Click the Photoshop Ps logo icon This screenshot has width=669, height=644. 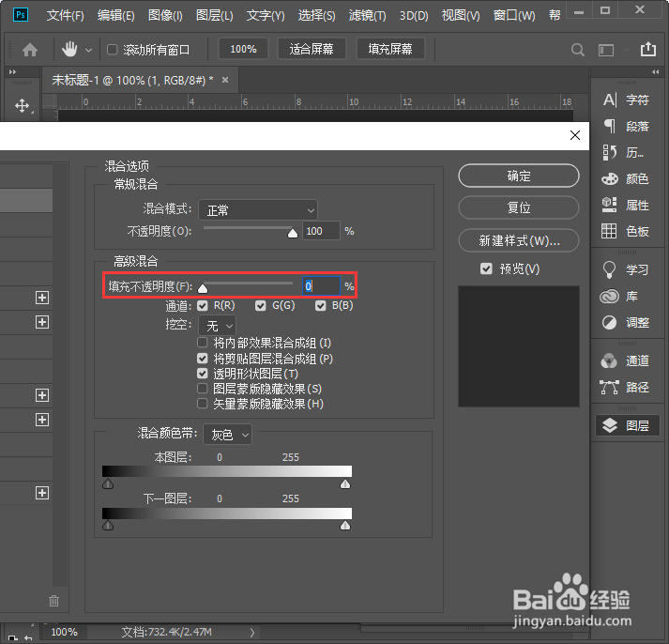(x=20, y=15)
